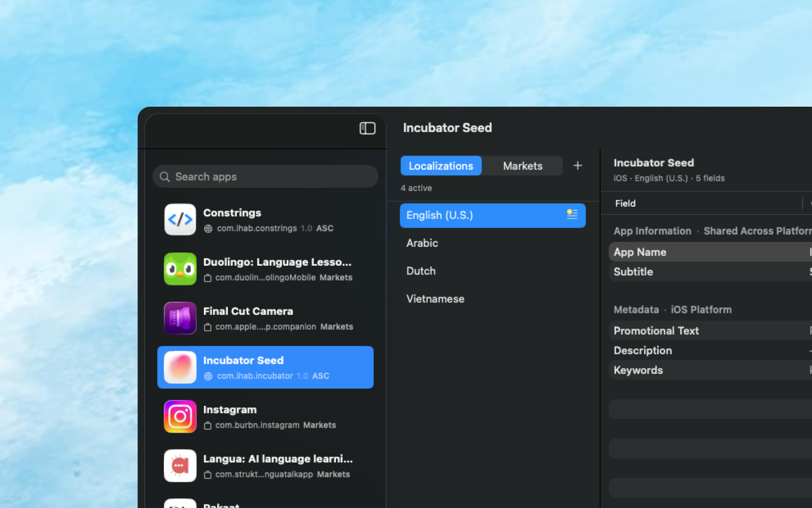The image size is (812, 508).
Task: Select the Subtitle field row
Action: (710, 272)
